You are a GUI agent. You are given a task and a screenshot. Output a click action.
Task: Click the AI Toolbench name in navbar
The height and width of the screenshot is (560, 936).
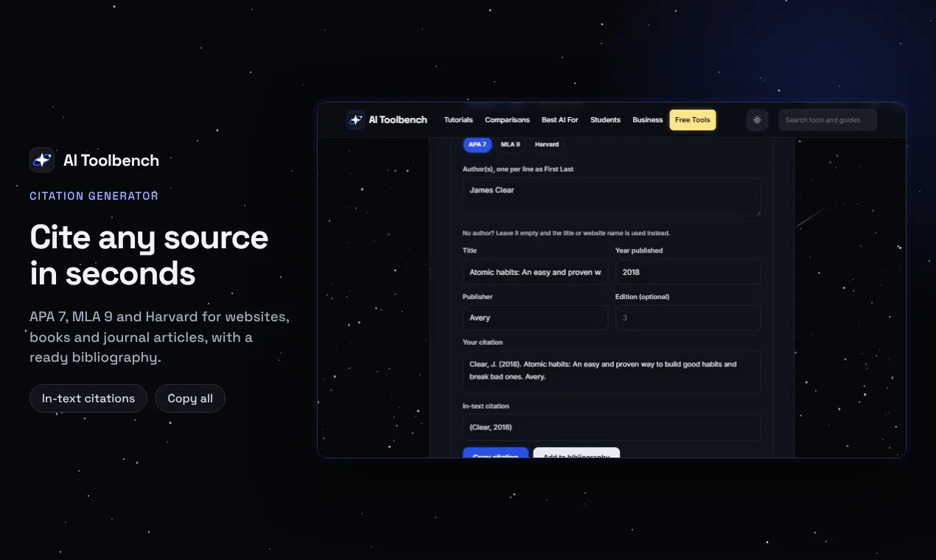tap(398, 119)
